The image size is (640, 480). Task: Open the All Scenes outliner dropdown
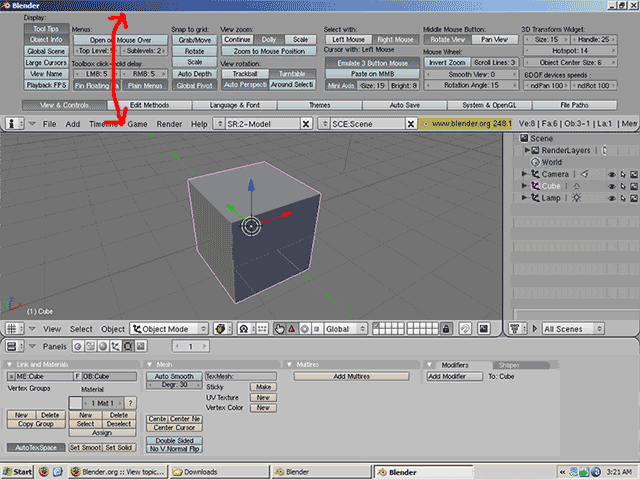coord(573,329)
